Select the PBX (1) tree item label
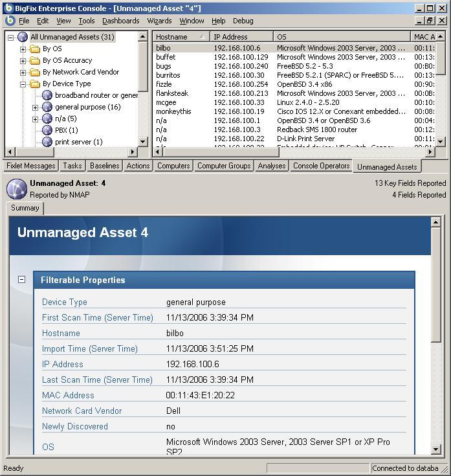 point(67,130)
